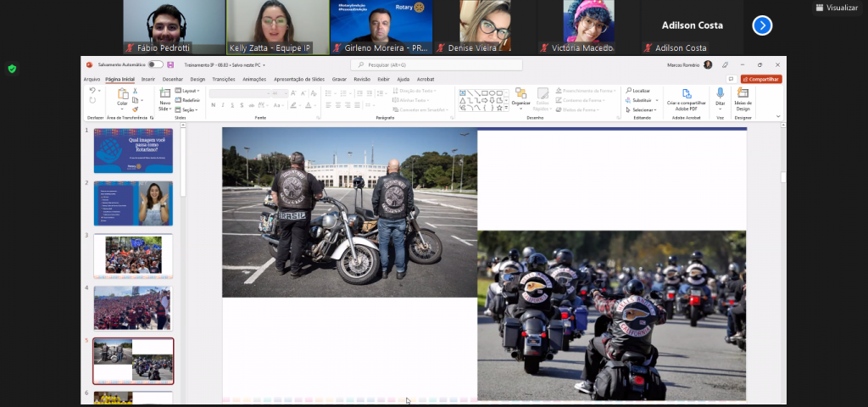Open the Transições ribbon tab
This screenshot has height=407, width=868.
(224, 79)
